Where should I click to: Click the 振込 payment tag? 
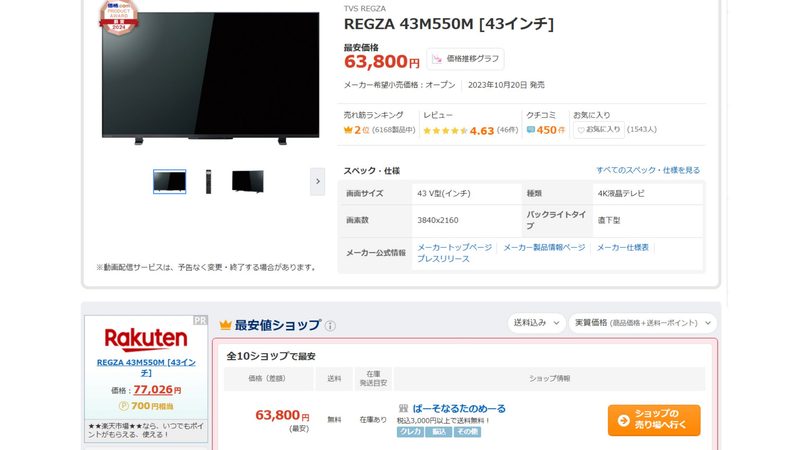coord(438,432)
